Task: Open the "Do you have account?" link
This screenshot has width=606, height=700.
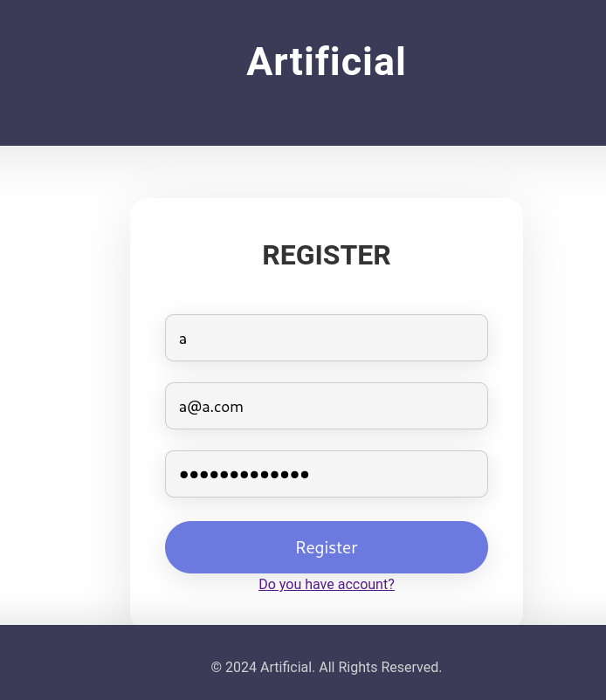Action: (x=326, y=584)
